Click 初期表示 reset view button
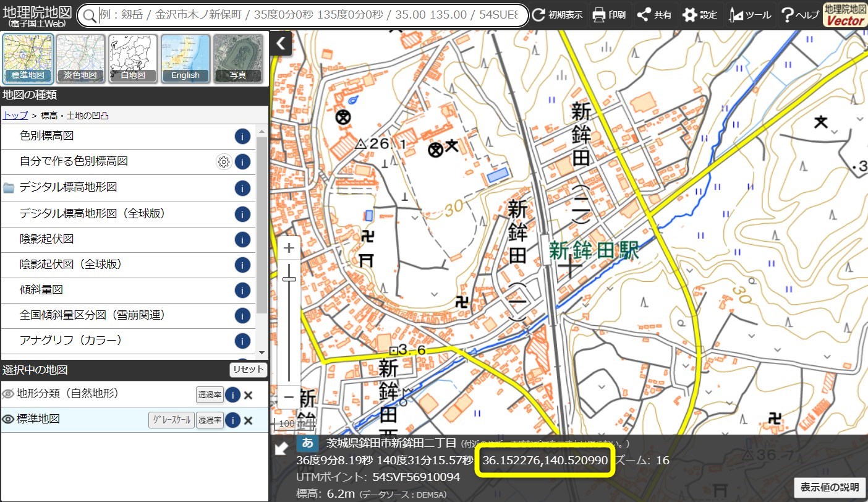The height and width of the screenshot is (502, 868). click(x=557, y=15)
